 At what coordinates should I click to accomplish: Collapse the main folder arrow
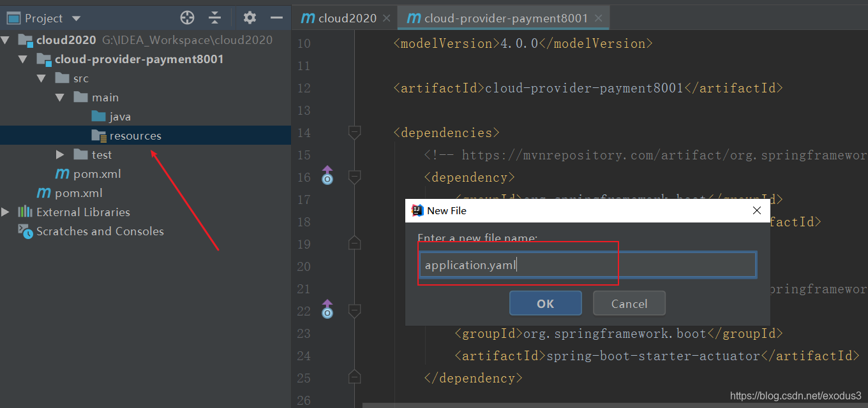point(60,98)
